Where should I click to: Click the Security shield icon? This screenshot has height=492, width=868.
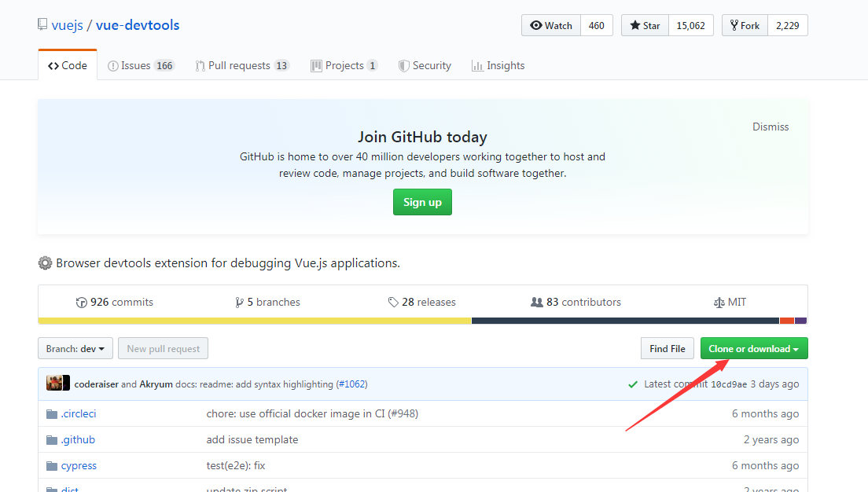pos(404,66)
